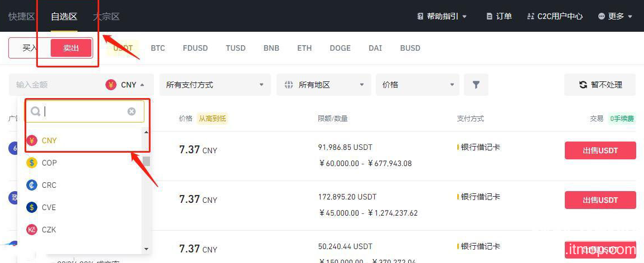644x263 pixels.
Task: Toggle to 买入 buy mode
Action: click(30, 48)
